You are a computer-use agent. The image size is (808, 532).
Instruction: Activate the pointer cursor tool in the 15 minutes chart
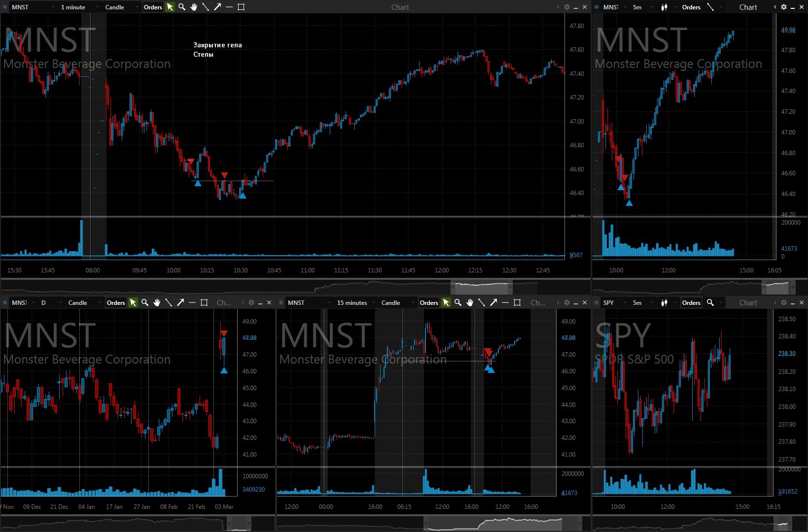coord(446,302)
